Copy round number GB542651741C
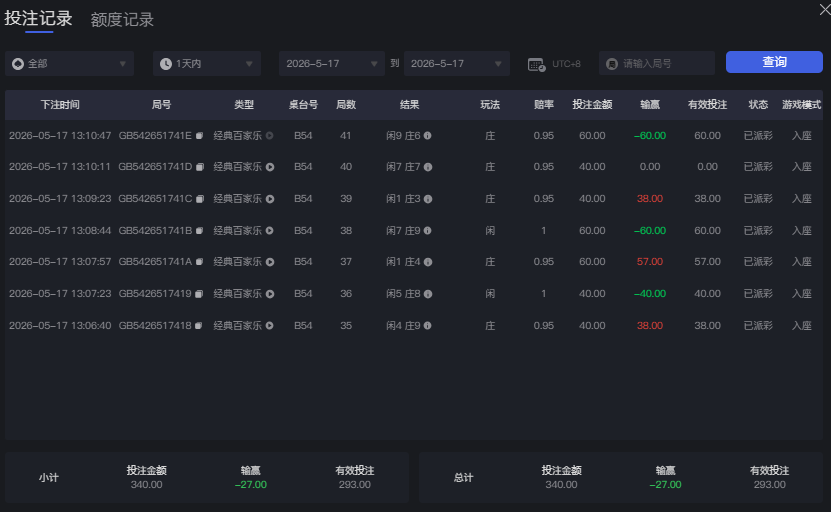The width and height of the screenshot is (831, 512). (x=200, y=199)
